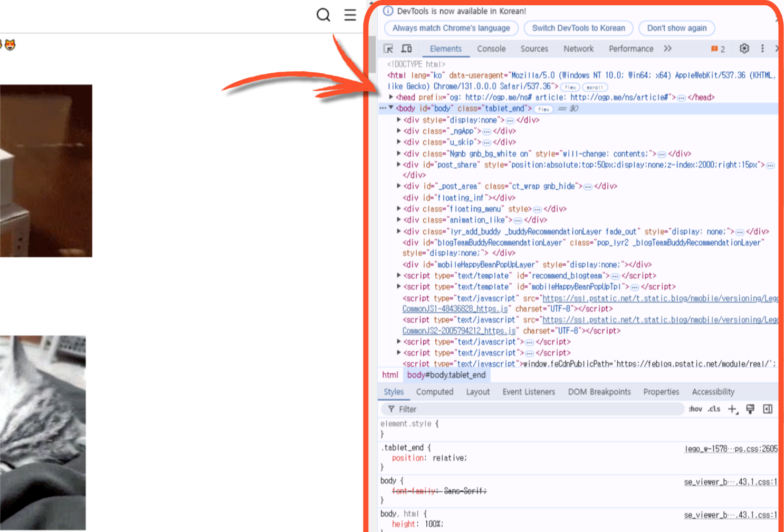Click the ellipsis badge on the post_share div
The image size is (784, 532).
[x=770, y=166]
